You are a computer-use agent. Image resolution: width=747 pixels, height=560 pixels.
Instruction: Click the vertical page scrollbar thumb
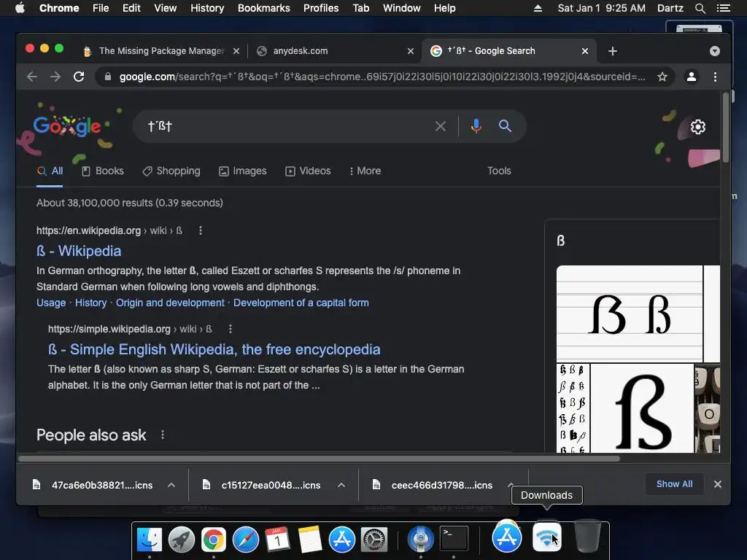726,128
